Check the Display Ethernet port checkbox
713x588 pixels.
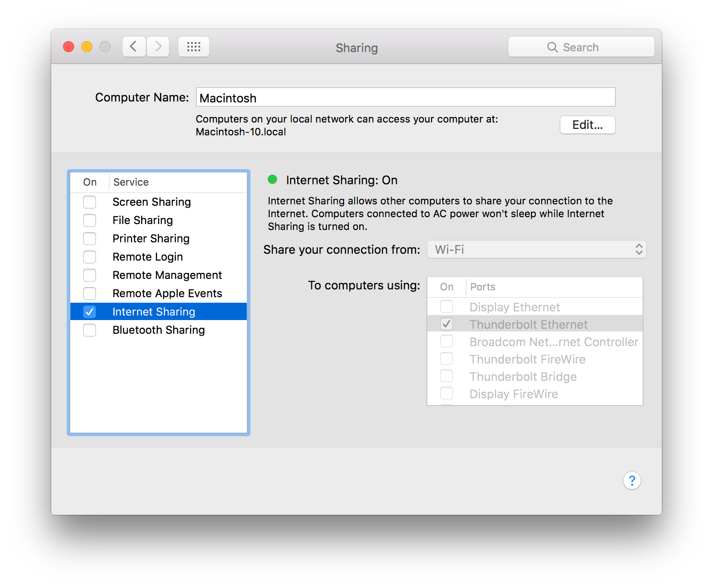tap(447, 306)
